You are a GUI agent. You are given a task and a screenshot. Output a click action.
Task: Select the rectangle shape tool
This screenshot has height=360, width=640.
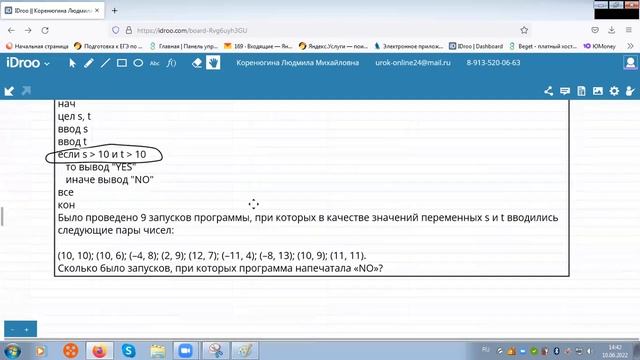point(122,63)
